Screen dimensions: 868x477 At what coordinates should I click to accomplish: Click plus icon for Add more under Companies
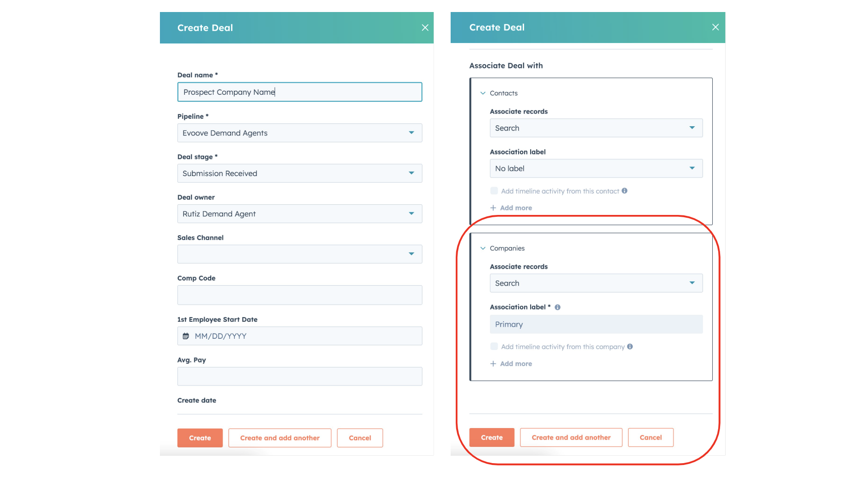tap(493, 364)
